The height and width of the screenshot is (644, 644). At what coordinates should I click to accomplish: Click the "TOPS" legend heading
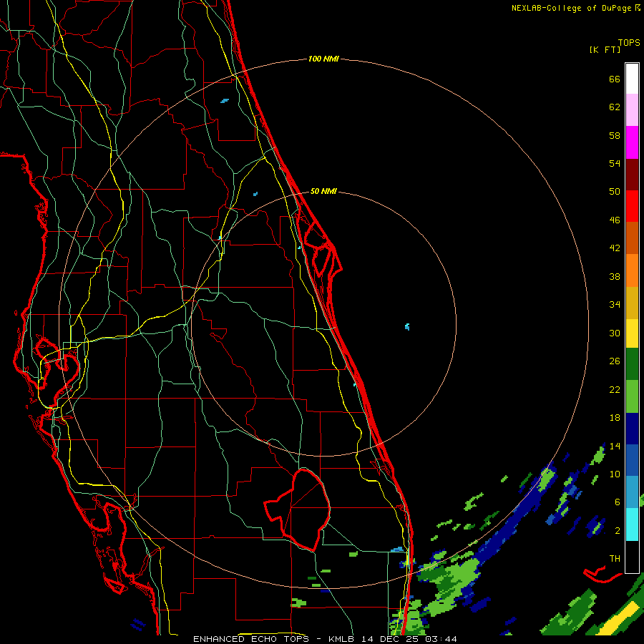point(629,43)
